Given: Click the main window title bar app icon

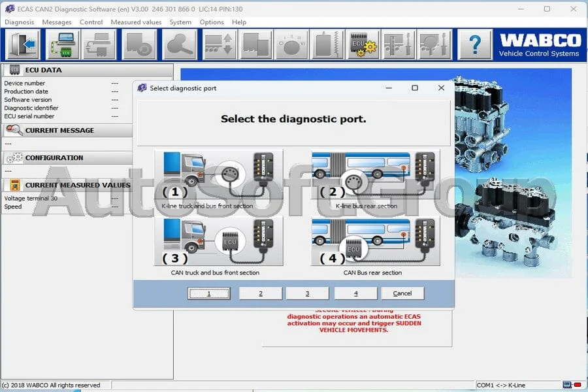Looking at the screenshot, I should click(10, 8).
